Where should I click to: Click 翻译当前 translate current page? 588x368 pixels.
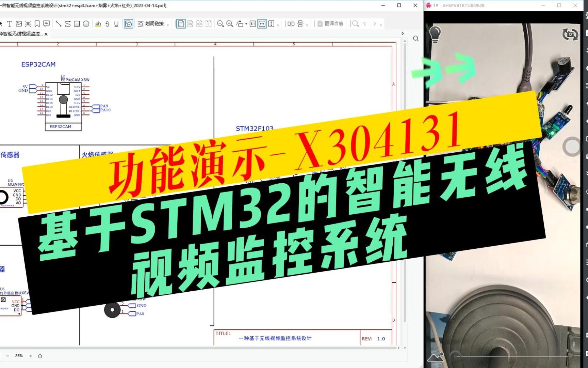330,24
